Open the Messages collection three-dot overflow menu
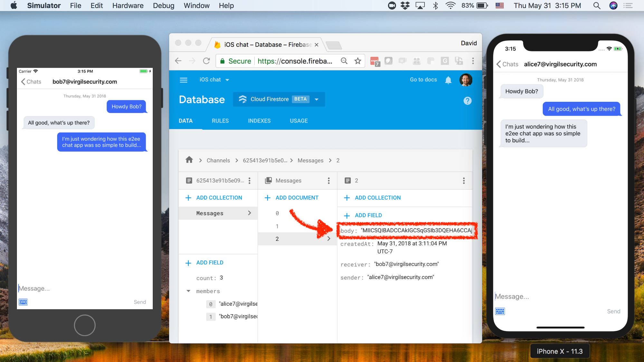644x362 pixels. pyautogui.click(x=328, y=181)
